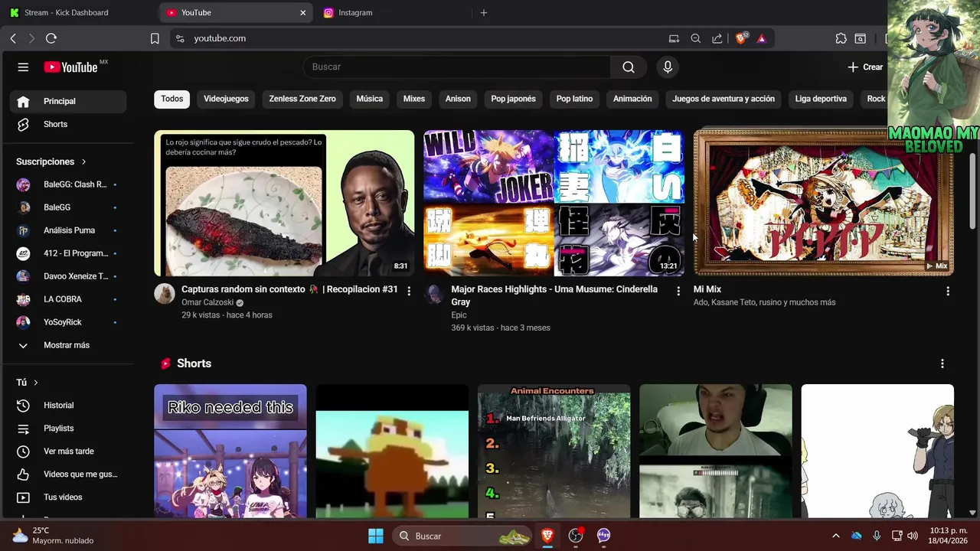The image size is (980, 551).
Task: Open Videos que me gustan
Action: tap(68, 474)
